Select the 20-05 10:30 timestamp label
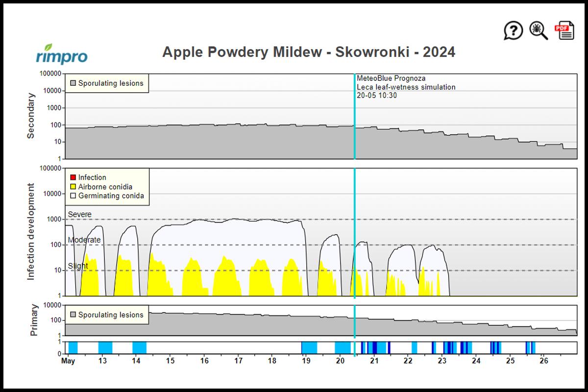The width and height of the screenshot is (588, 392). tap(377, 96)
